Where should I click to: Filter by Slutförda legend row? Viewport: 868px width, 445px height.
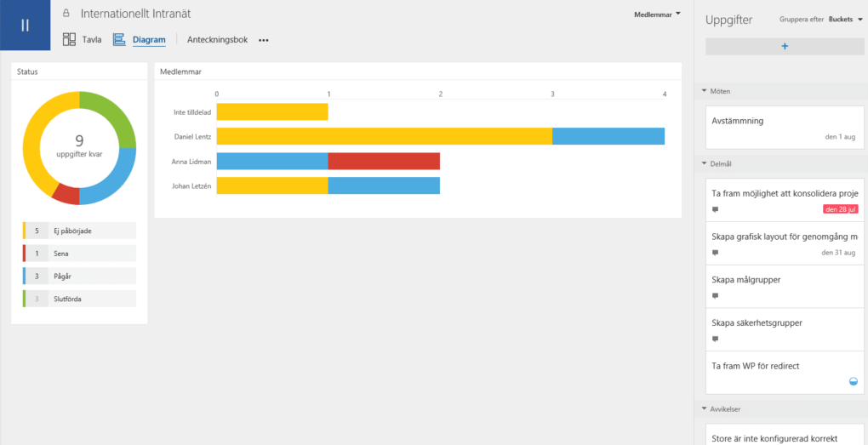79,299
